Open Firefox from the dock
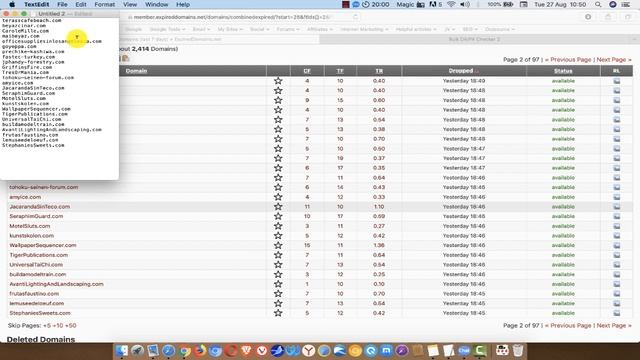640x360 pixels. click(x=200, y=350)
